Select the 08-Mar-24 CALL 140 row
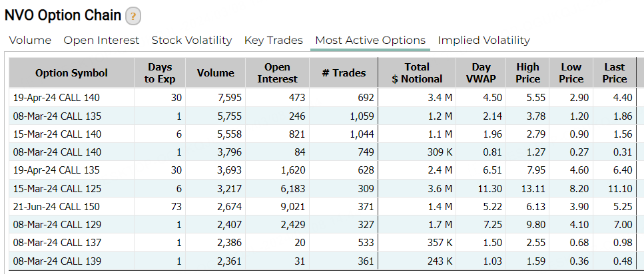644x274 pixels. (x=322, y=152)
